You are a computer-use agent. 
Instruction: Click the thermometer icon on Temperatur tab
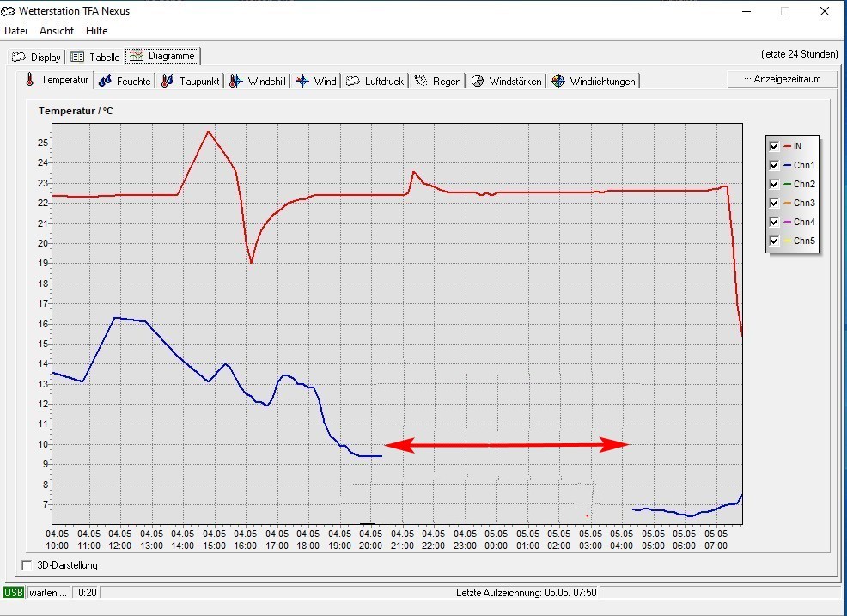(29, 81)
